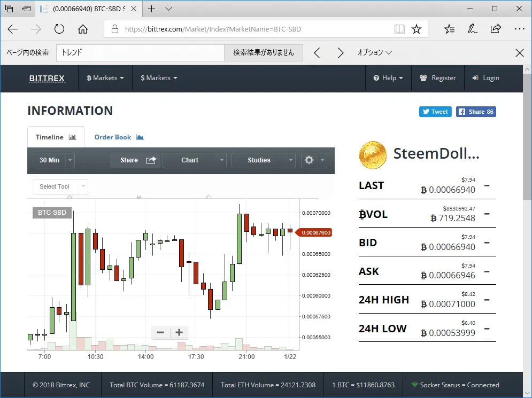Click the Register link
Image resolution: width=532 pixels, height=398 pixels.
point(438,78)
